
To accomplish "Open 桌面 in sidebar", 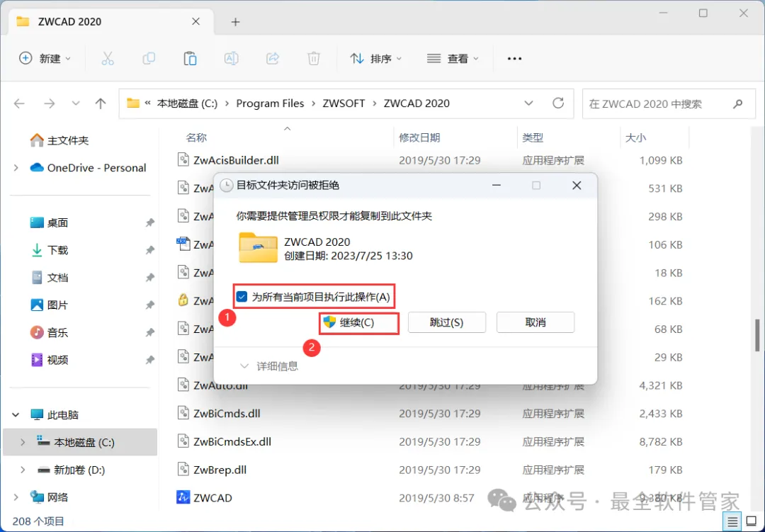I will pos(49,222).
